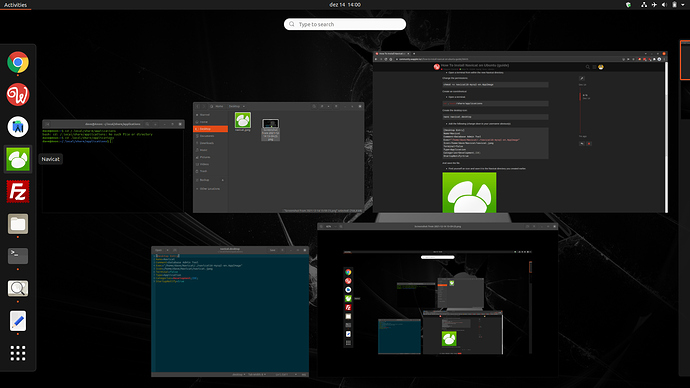Open the red W app in dock
This screenshot has height=388, width=690.
pos(18,95)
